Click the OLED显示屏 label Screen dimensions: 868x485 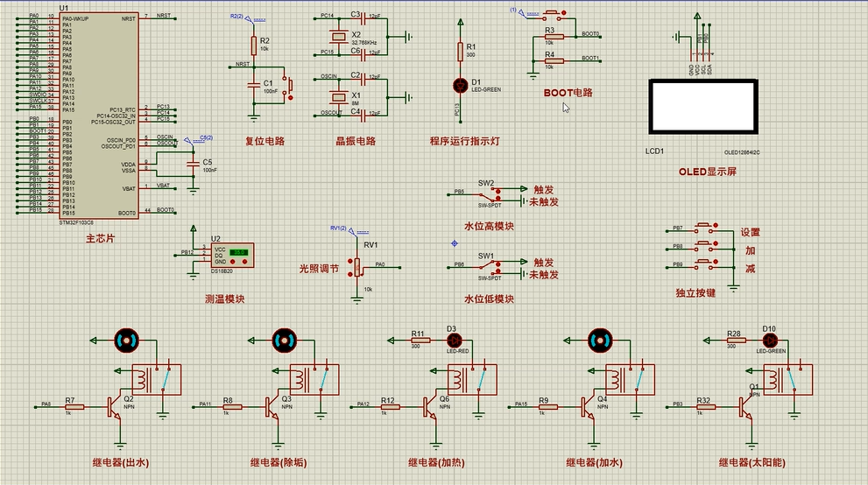coord(708,172)
